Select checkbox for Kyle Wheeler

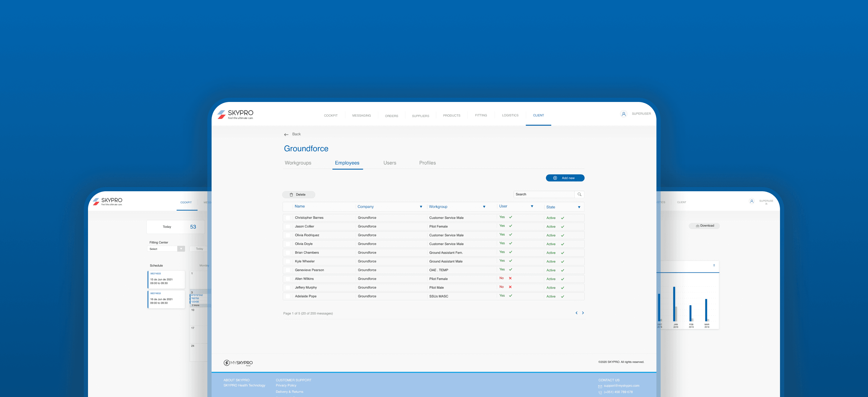(x=288, y=262)
